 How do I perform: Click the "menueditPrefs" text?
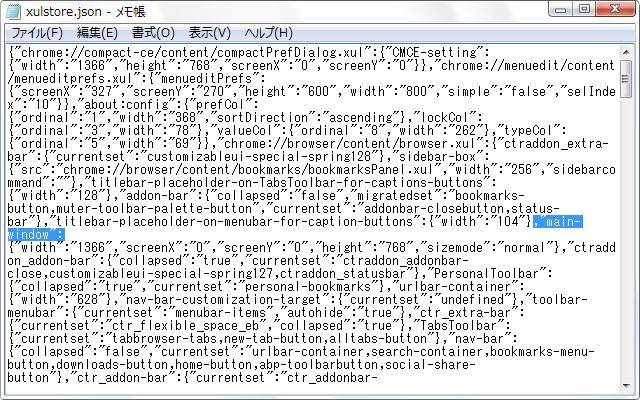coord(206,78)
